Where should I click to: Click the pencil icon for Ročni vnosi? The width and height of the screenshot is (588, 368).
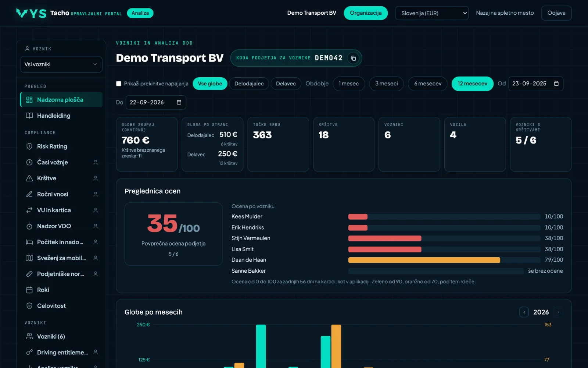[29, 194]
